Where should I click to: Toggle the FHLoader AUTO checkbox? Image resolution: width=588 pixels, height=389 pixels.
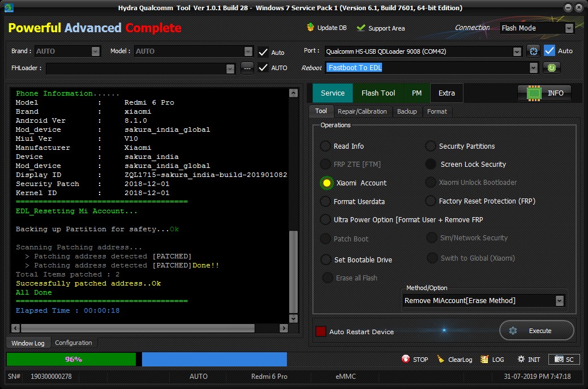tap(263, 67)
